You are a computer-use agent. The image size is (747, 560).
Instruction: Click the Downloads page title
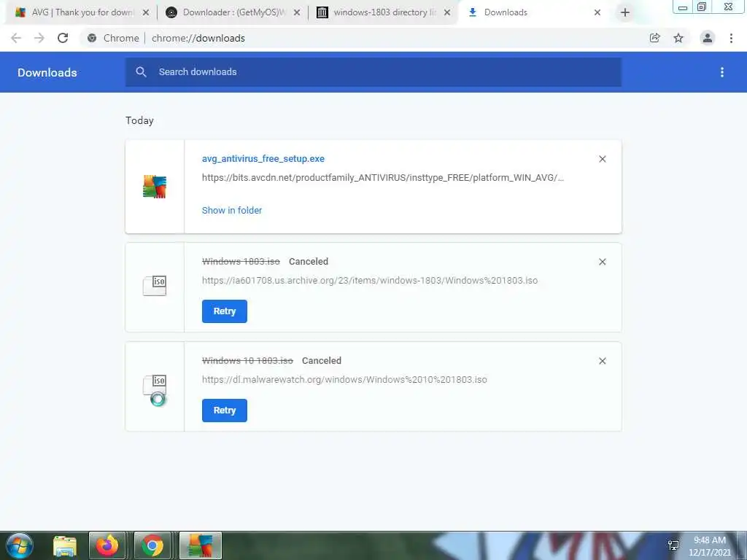(x=47, y=72)
